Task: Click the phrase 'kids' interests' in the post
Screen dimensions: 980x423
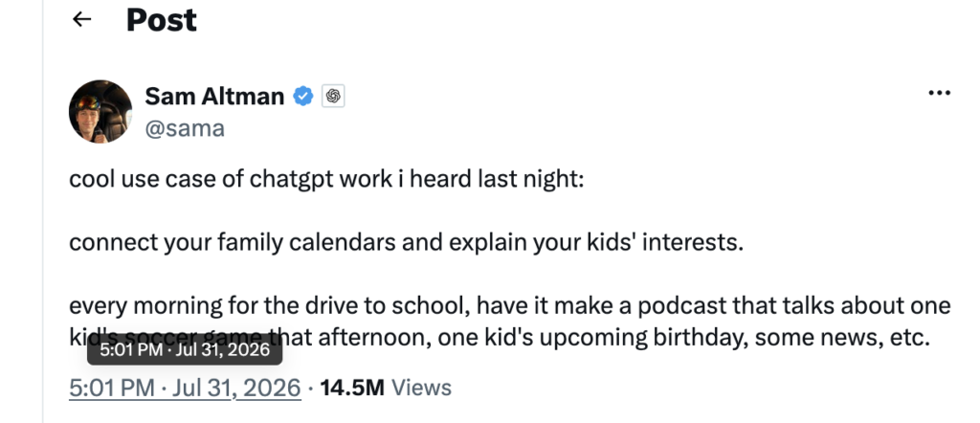Action: click(665, 242)
